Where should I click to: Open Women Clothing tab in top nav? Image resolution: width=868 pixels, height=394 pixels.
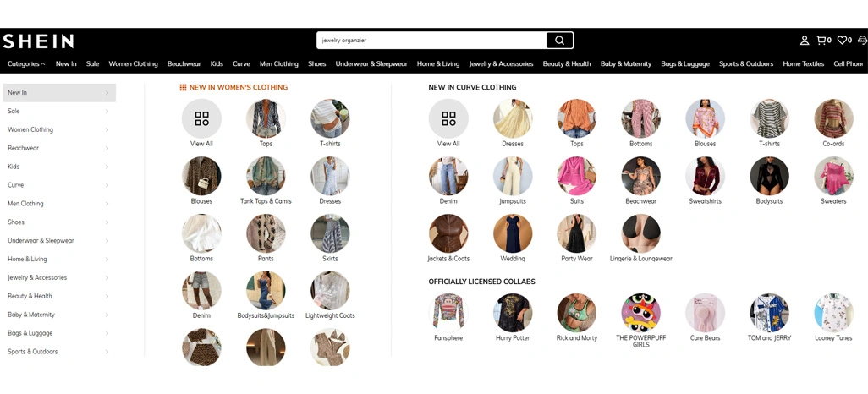tap(133, 63)
